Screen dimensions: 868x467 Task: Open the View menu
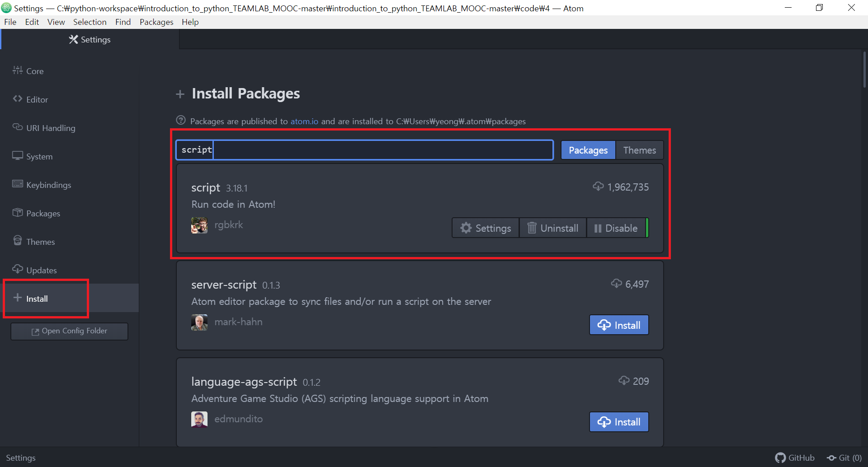point(56,22)
